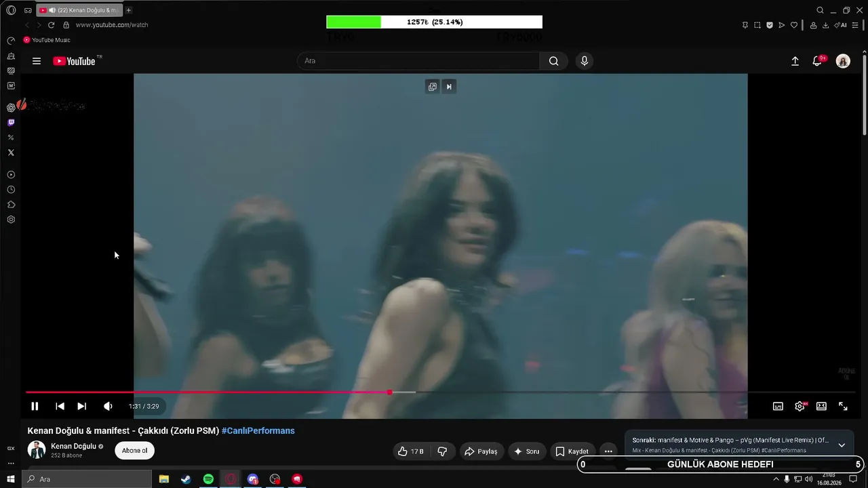Screen dimensions: 868x488
Task: Expand the 'Sonraki' up-next playlist chevron
Action: 842,445
